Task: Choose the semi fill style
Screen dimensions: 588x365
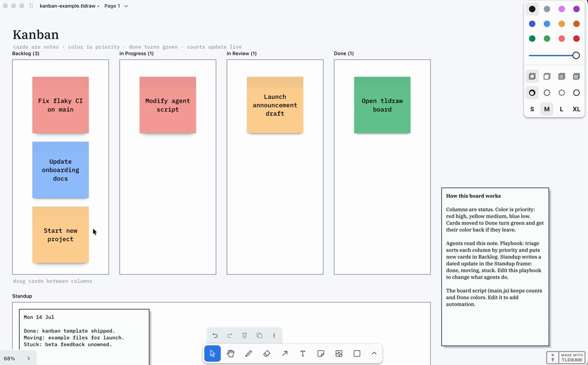Action: coord(547,77)
